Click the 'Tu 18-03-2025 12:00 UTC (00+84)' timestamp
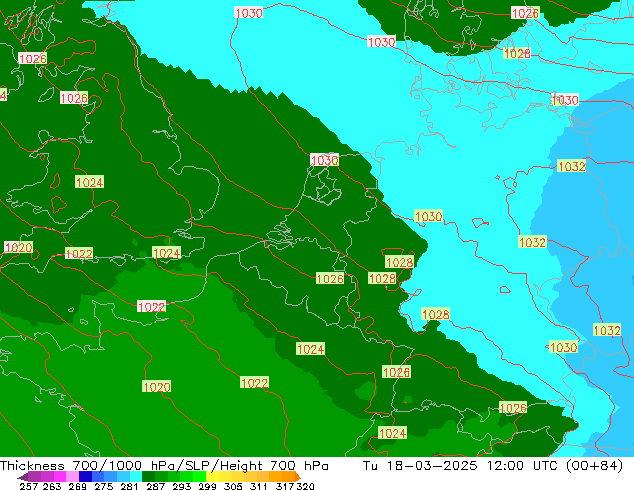Image resolution: width=634 pixels, height=490 pixels. click(x=492, y=466)
